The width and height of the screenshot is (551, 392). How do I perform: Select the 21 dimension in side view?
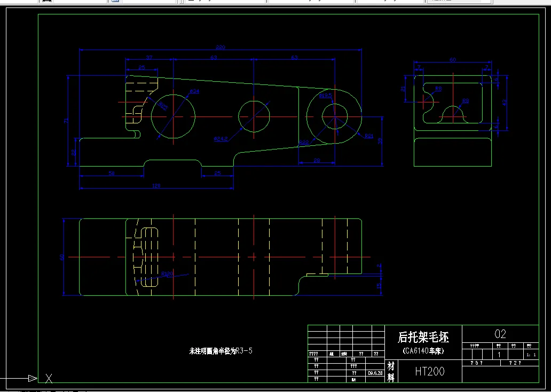403,89
